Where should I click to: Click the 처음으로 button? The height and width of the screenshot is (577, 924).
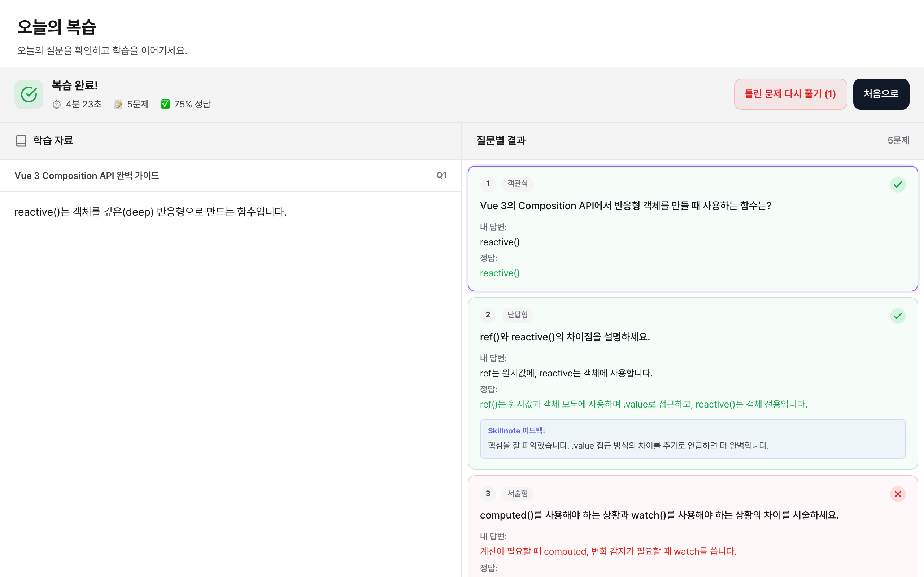tap(881, 94)
